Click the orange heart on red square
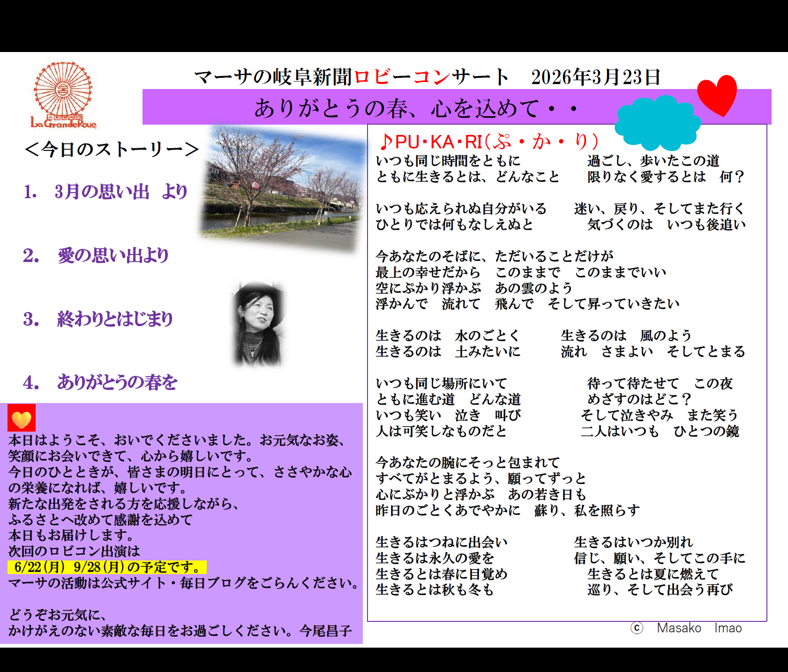This screenshot has height=672, width=788. click(x=22, y=418)
